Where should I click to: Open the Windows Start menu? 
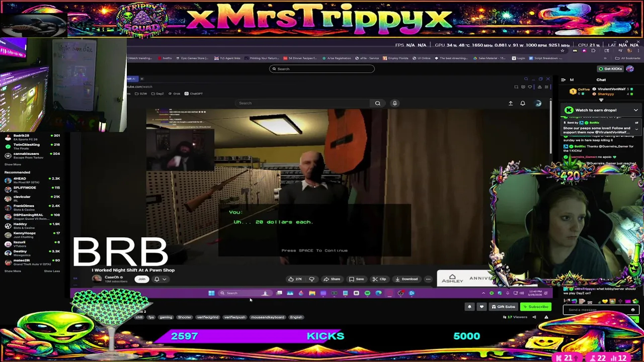[211, 293]
